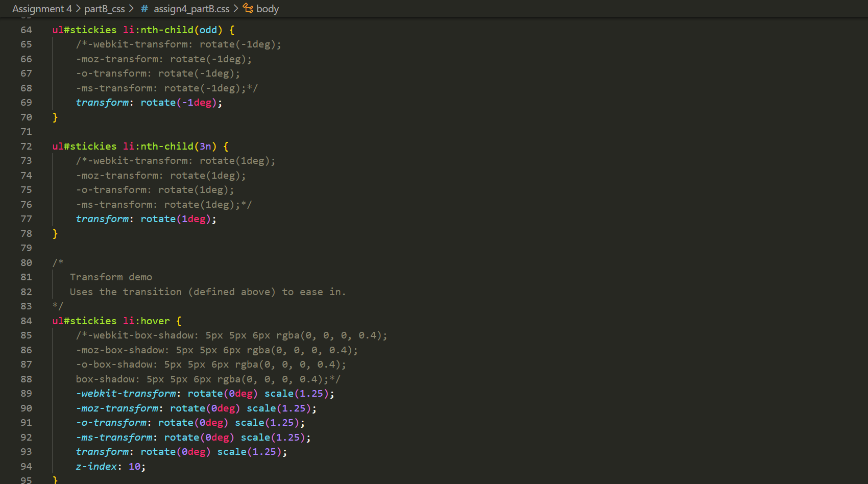Click the body symbol icon in the breadcrumb
Viewport: 868px width, 484px height.
coord(249,9)
